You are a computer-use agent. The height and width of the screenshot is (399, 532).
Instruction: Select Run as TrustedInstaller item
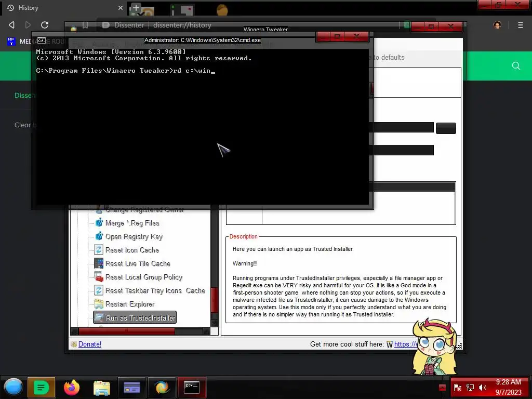tap(135, 318)
